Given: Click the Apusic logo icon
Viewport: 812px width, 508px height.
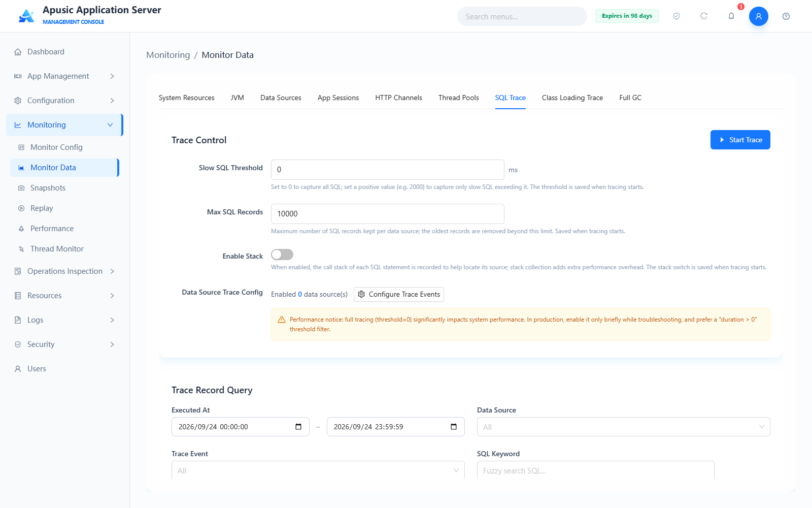Looking at the screenshot, I should pyautogui.click(x=26, y=16).
